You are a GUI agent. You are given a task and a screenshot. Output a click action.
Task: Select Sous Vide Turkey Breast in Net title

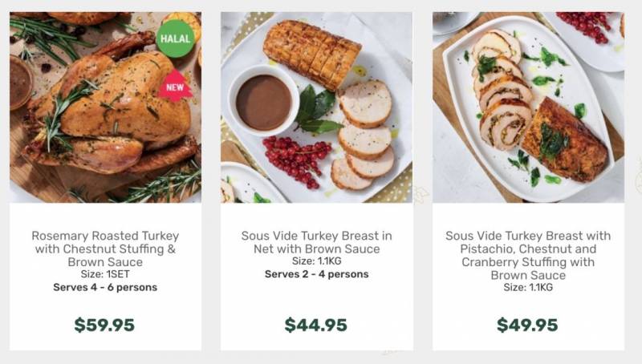coord(316,242)
